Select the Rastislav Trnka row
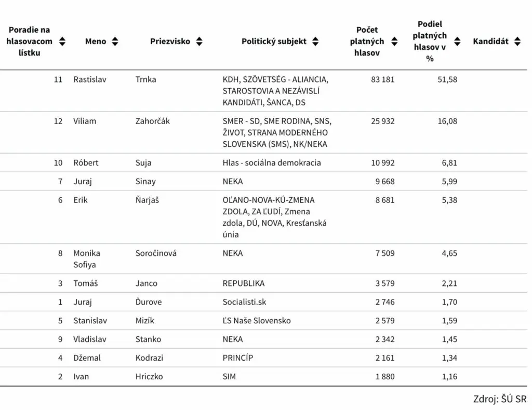The width and height of the screenshot is (532, 410). pos(263,91)
